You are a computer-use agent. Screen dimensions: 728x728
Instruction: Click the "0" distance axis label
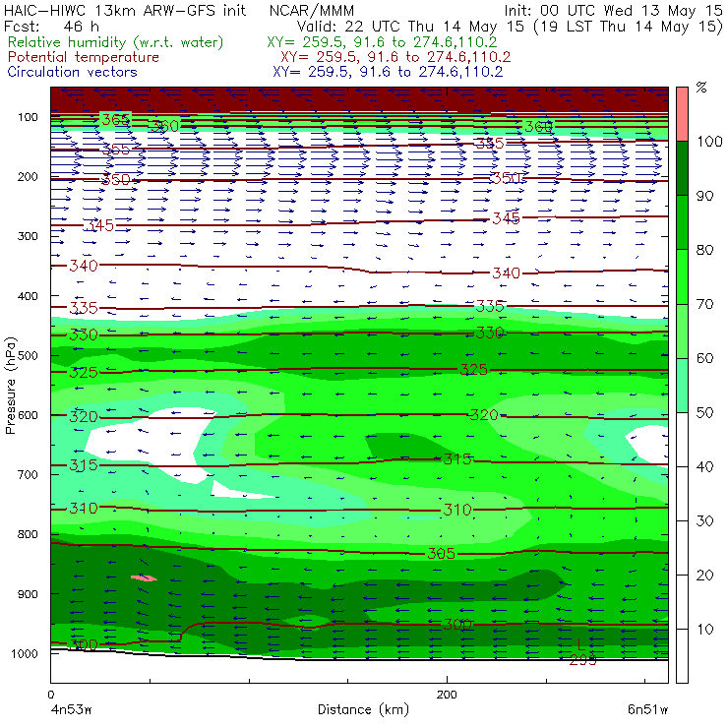51,695
